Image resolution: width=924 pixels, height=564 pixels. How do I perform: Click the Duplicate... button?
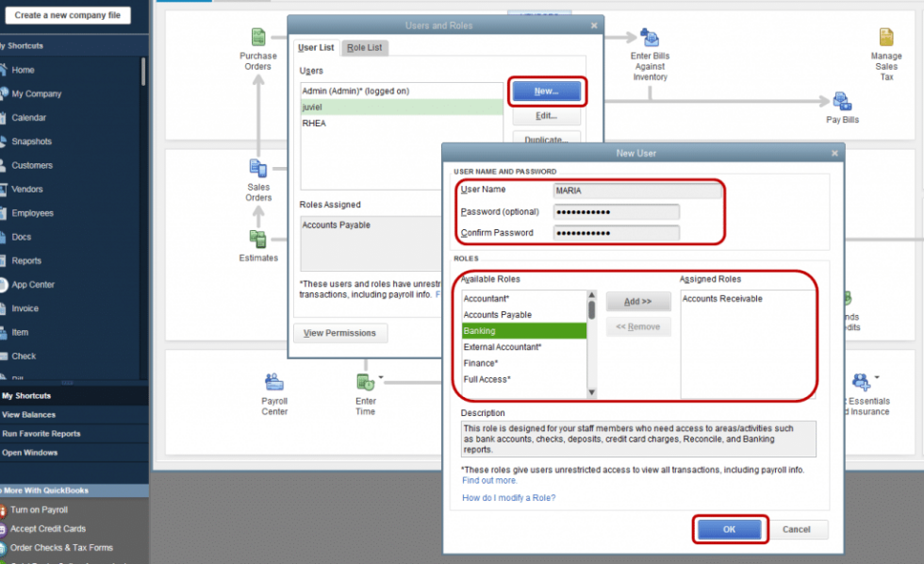pos(546,139)
